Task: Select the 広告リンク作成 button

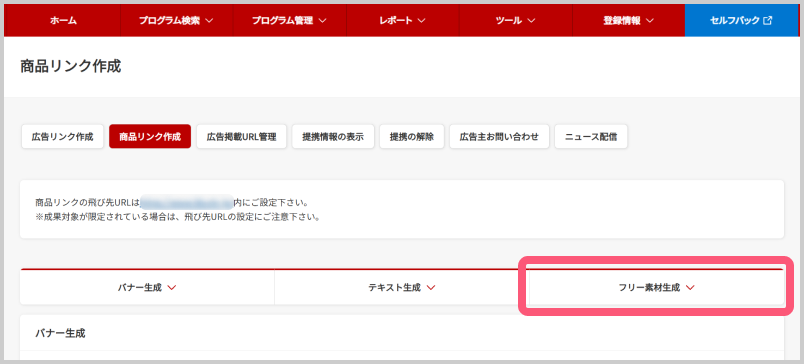Action: 63,137
